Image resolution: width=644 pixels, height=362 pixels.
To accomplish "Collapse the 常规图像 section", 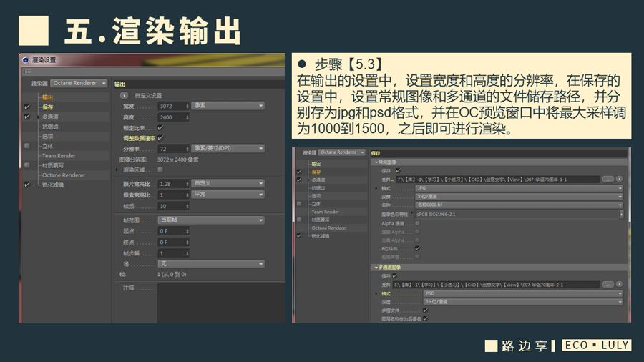I will (x=376, y=162).
